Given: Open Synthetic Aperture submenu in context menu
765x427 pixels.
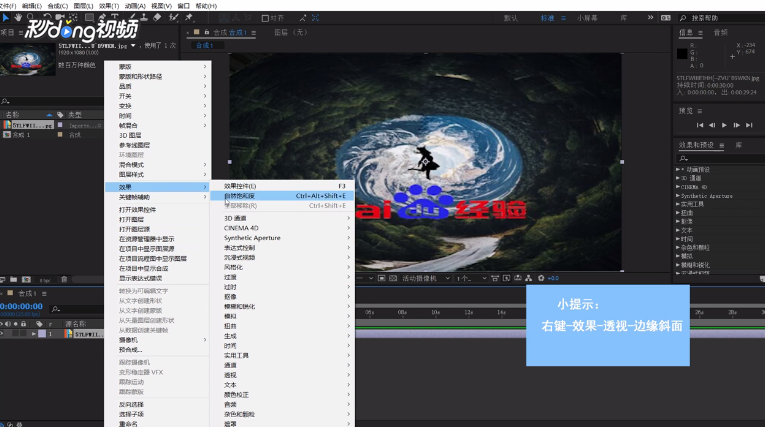Looking at the screenshot, I should click(282, 238).
